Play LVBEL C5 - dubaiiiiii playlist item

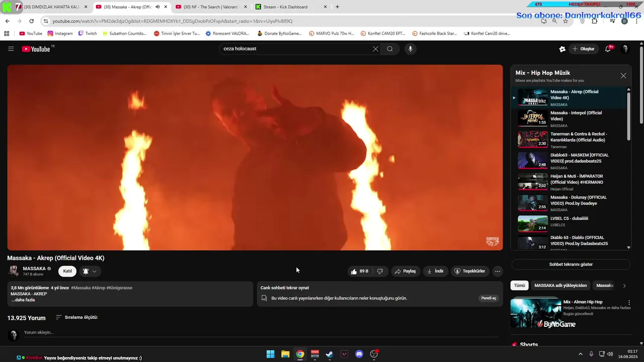pos(570,224)
